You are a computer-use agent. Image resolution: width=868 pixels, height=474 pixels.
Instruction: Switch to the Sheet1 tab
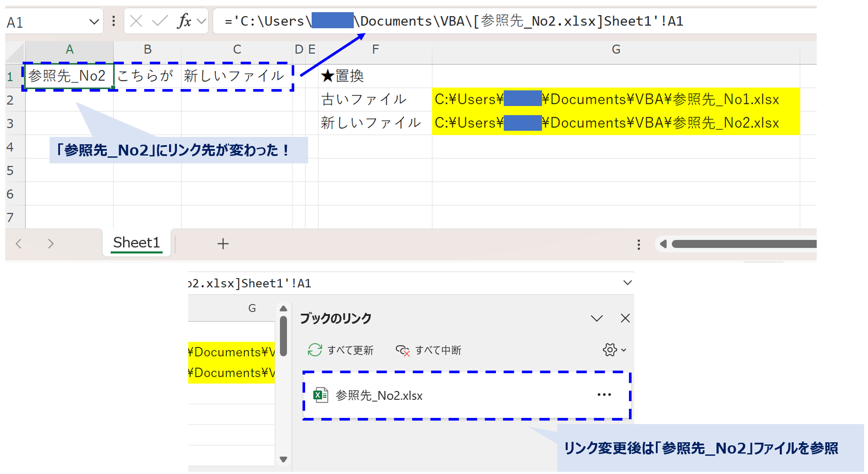(136, 242)
